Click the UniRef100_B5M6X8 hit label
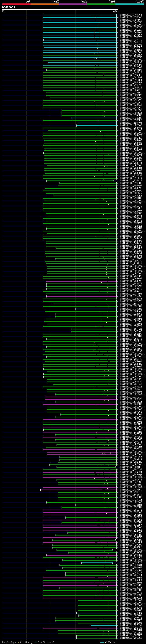Viewport: 146px width, 644px height. [x=131, y=37]
